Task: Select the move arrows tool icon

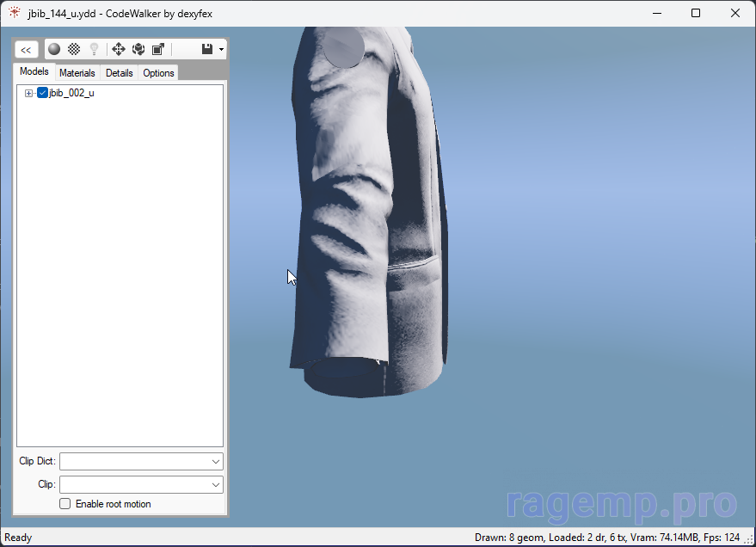Action: (x=119, y=50)
